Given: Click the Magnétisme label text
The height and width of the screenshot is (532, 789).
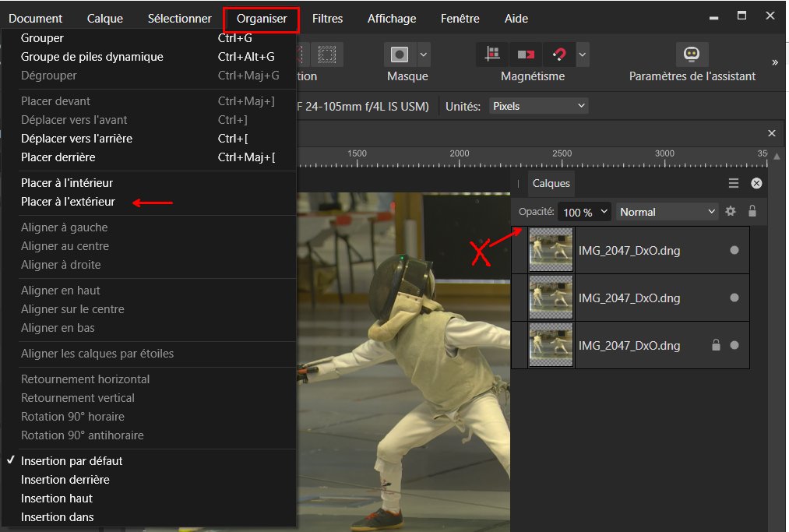Looking at the screenshot, I should click(x=533, y=76).
